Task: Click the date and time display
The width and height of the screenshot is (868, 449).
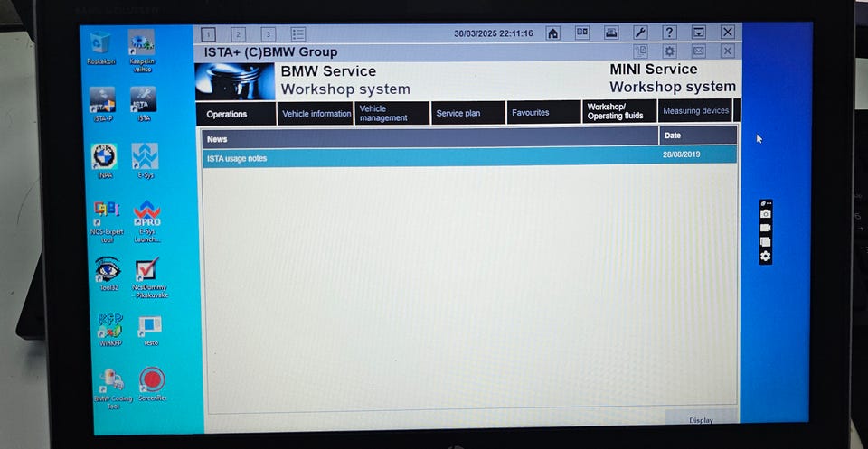Action: point(494,33)
